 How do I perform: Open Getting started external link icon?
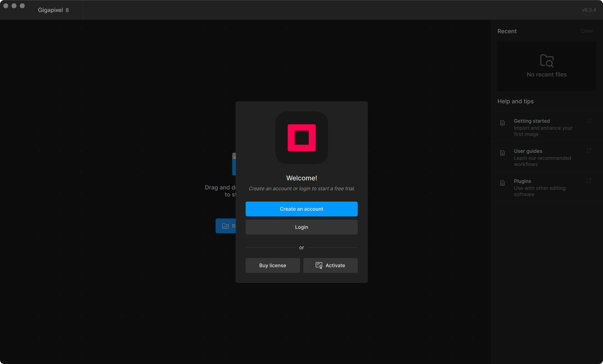pyautogui.click(x=589, y=120)
